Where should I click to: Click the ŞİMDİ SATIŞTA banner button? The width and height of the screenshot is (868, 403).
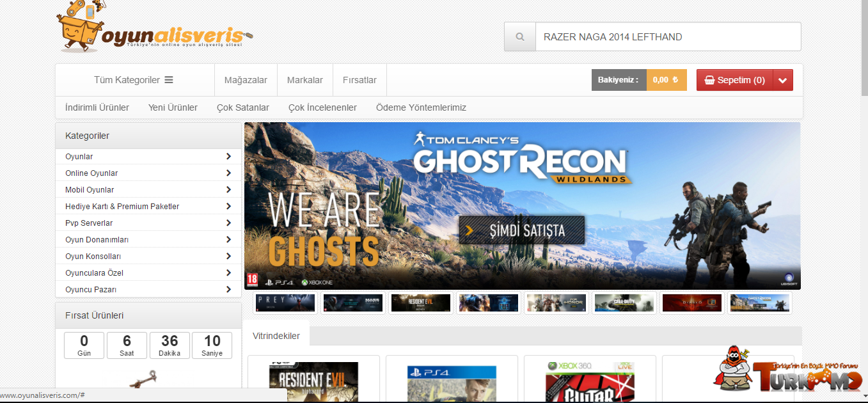[x=521, y=230]
